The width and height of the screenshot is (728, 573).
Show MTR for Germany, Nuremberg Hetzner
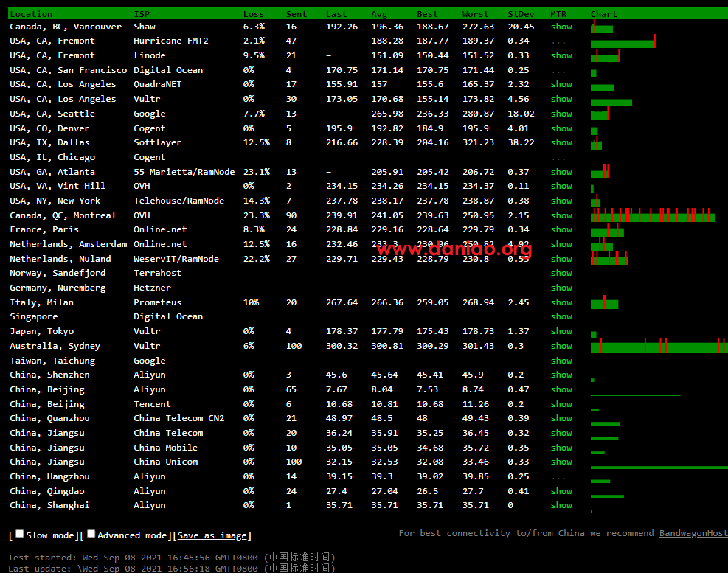[561, 288]
